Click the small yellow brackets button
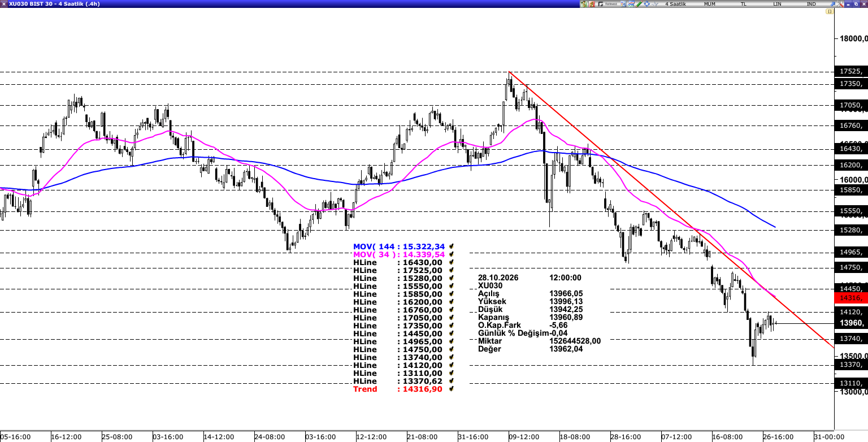This screenshot has width=868, height=442. point(829,11)
